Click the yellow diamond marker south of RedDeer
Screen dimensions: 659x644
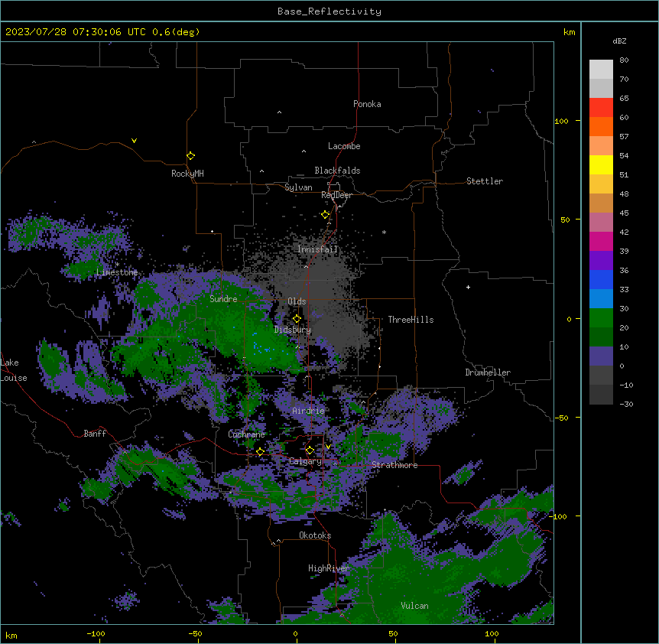point(326,215)
